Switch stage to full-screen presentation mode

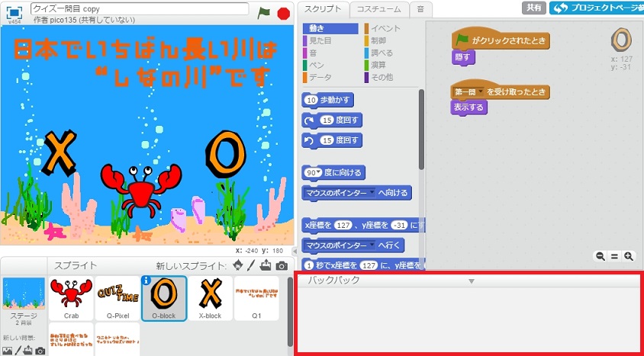click(x=14, y=12)
